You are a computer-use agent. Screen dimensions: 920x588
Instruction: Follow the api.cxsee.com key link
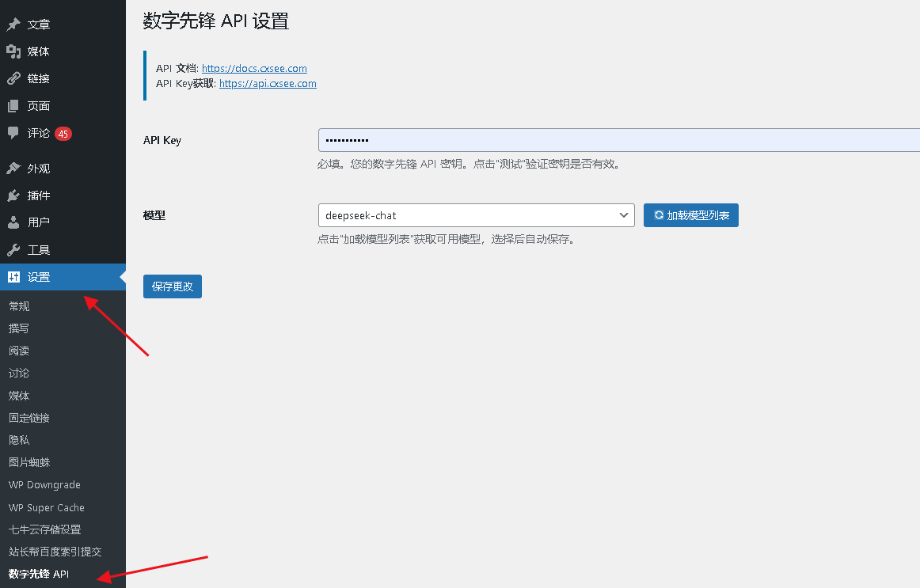tap(268, 83)
